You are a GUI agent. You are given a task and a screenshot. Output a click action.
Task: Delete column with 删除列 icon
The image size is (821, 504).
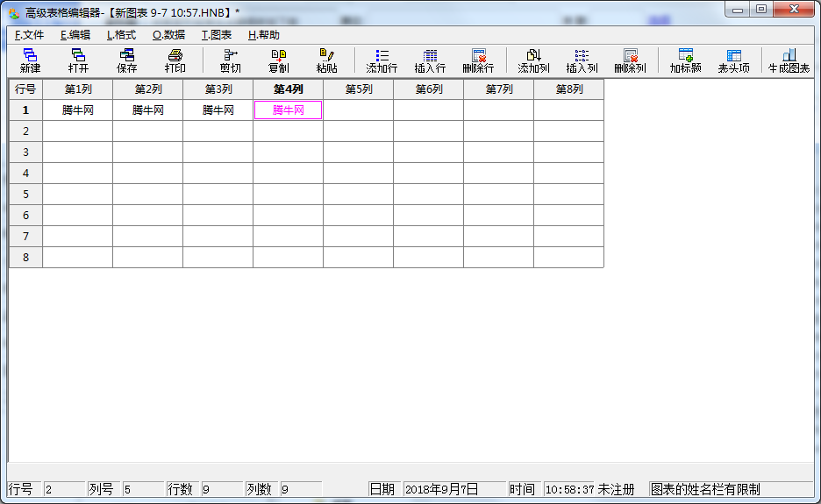630,60
